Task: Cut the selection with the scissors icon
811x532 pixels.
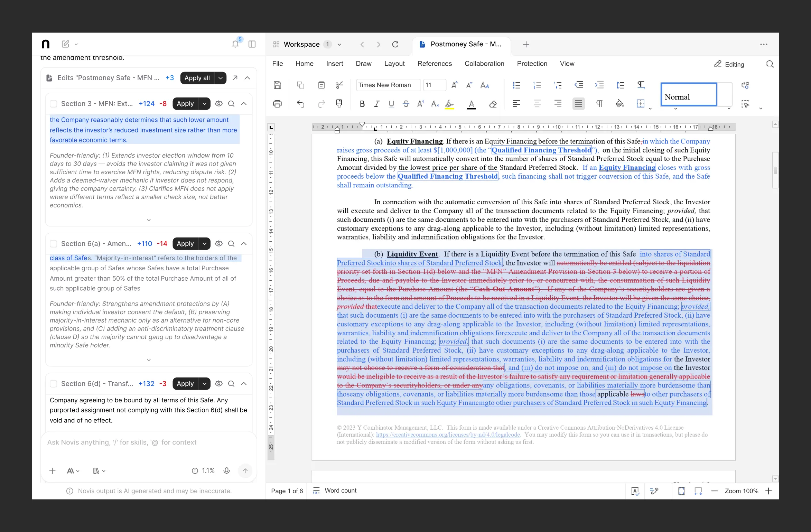Action: (339, 85)
